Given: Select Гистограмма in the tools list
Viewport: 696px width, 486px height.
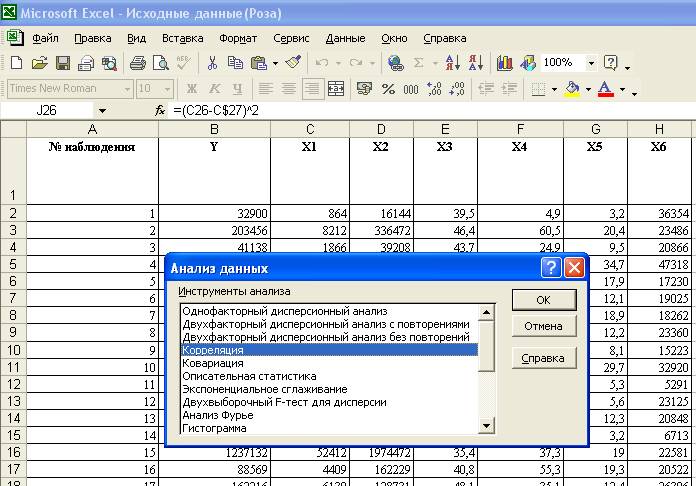Looking at the screenshot, I should 329,428.
